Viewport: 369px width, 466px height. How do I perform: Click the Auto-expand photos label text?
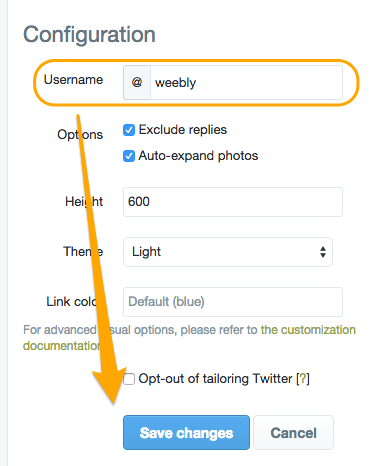coord(198,156)
